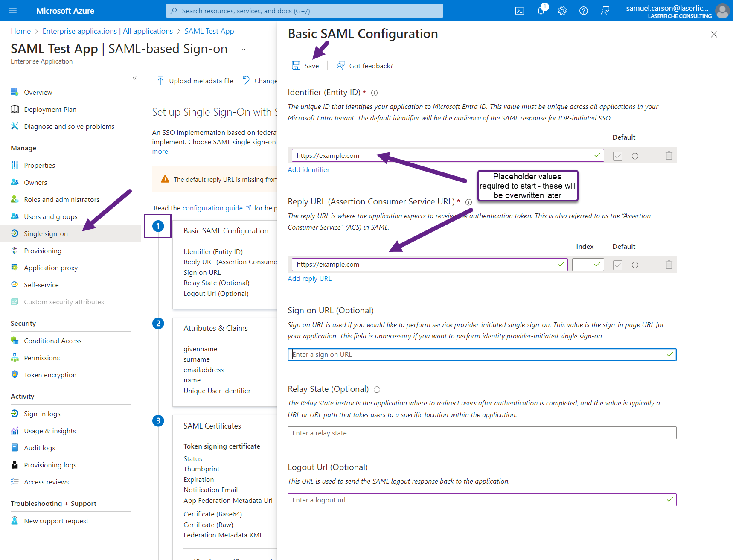Focus the Enter a logout url field
Viewport: 733px width, 560px height.
coord(482,500)
